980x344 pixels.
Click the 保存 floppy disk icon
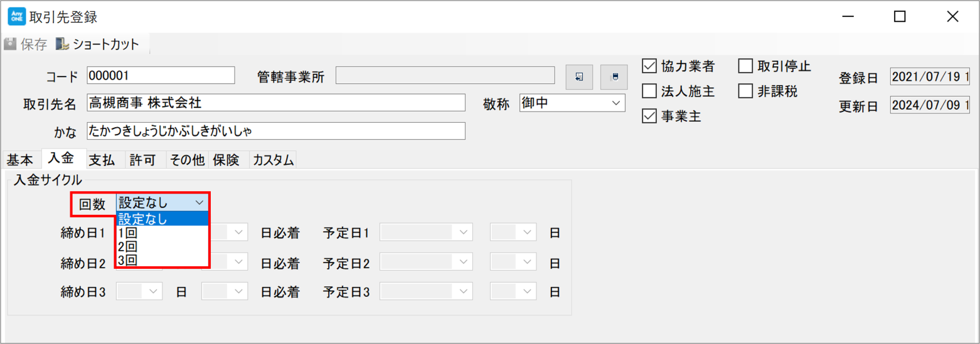[x=10, y=44]
